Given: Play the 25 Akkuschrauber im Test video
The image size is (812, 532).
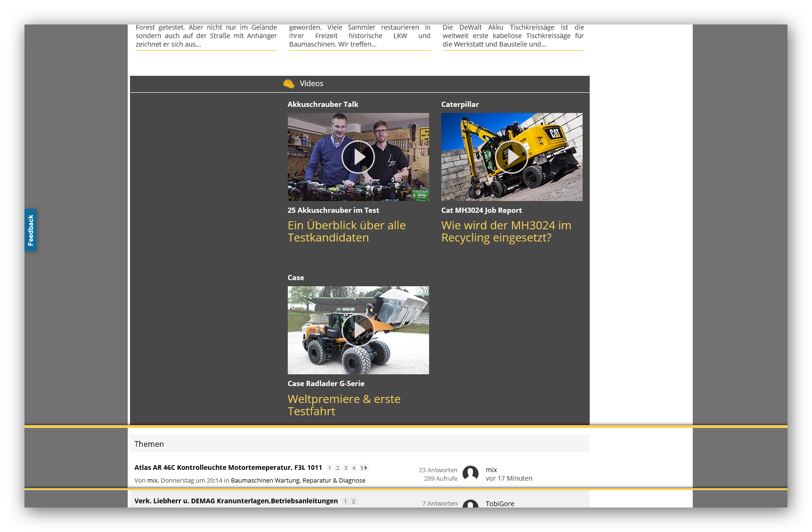Looking at the screenshot, I should pyautogui.click(x=358, y=157).
